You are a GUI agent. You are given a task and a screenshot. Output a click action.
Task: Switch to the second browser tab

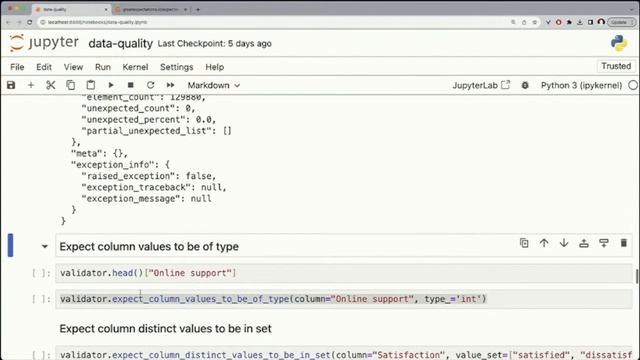click(150, 9)
